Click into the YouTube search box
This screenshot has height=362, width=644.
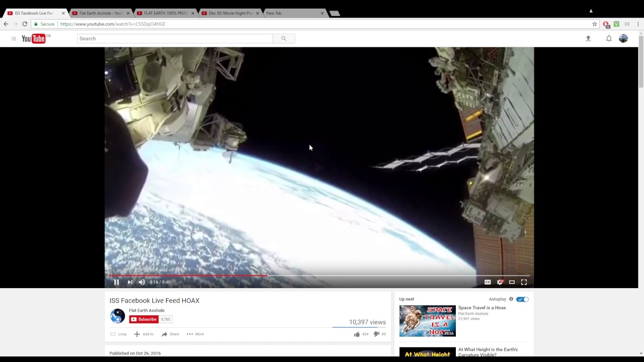175,39
